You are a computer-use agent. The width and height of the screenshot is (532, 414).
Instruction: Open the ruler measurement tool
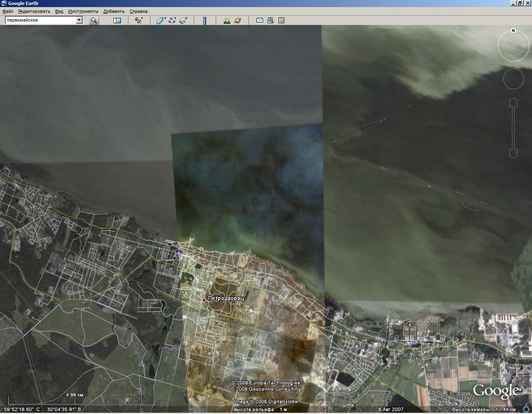(x=204, y=20)
